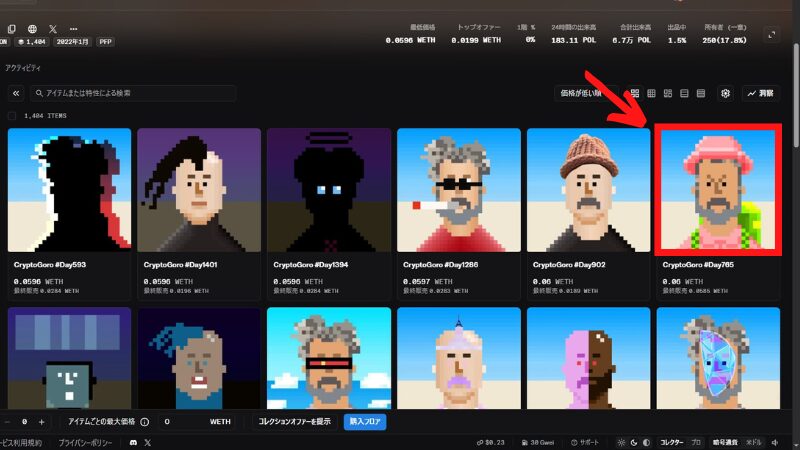
Task: Open the CryptoGoro #Day765 pink hat thumbnail
Action: 718,190
